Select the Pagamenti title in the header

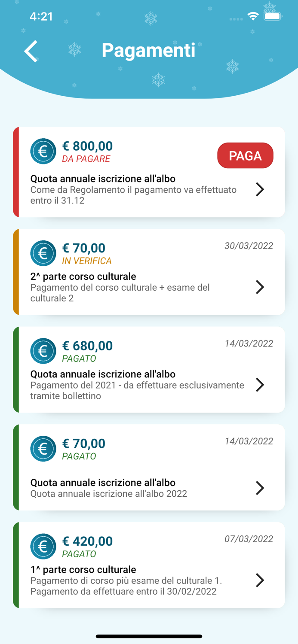[149, 51]
